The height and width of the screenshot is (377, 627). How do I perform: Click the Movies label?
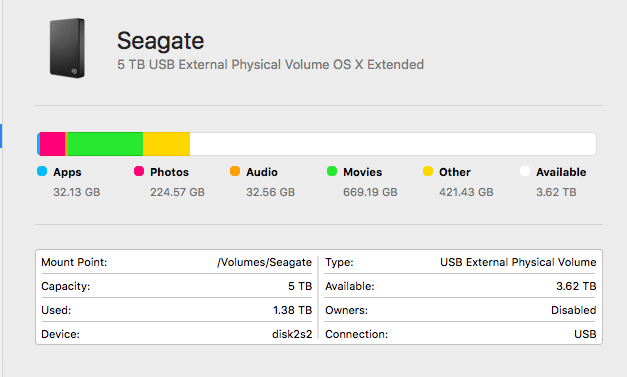(363, 172)
